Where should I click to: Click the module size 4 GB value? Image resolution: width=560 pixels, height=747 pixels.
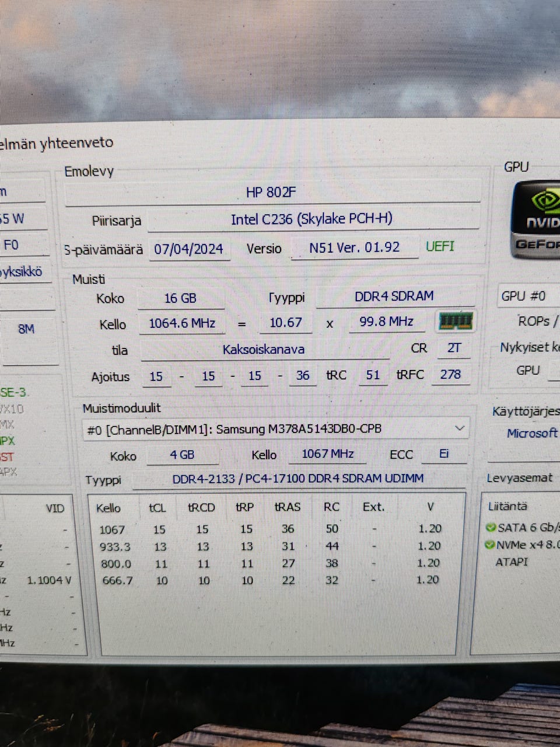point(182,455)
